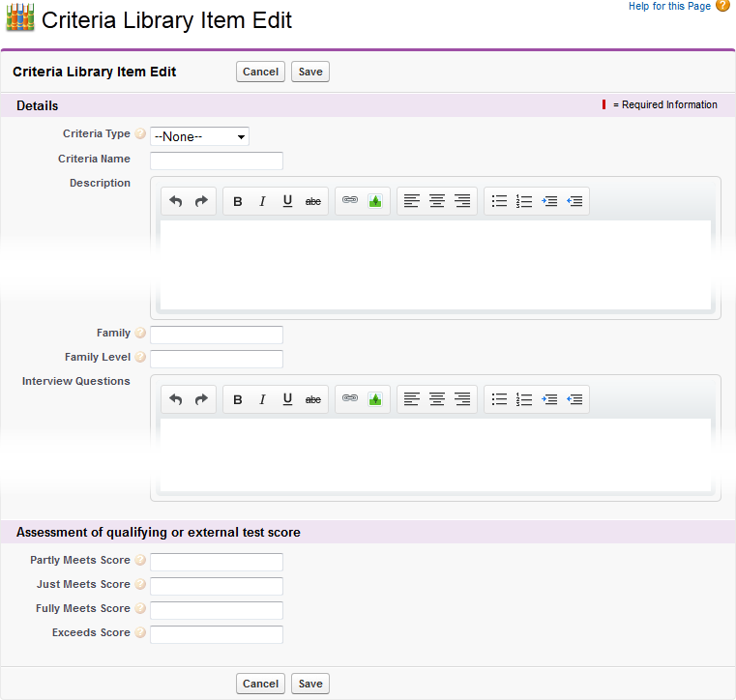
Task: Toggle Italic in Interview Questions editor
Action: 262,399
